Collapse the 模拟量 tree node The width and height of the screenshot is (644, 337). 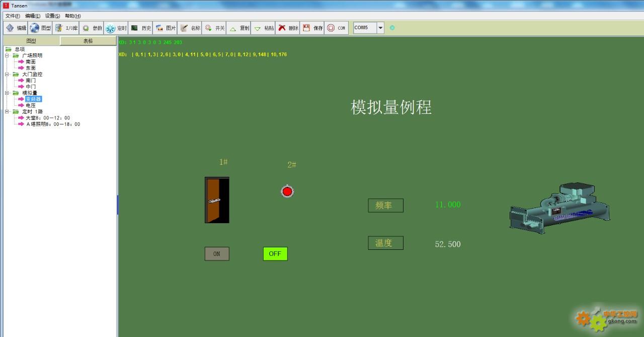7,93
